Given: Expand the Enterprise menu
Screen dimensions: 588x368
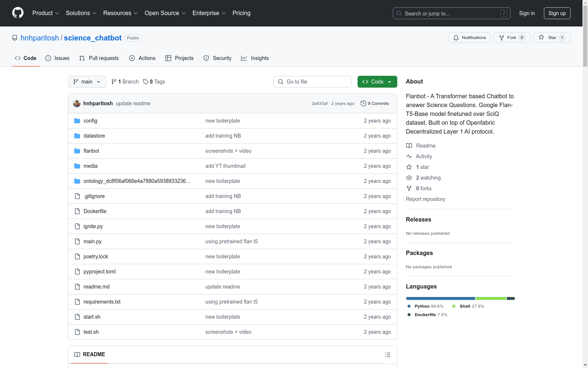Looking at the screenshot, I should point(209,13).
